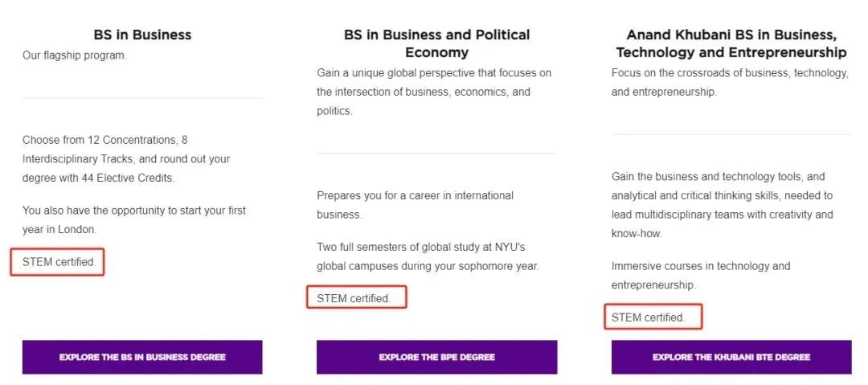Click the first year in London paragraph
This screenshot has height=385, width=868.
134,219
